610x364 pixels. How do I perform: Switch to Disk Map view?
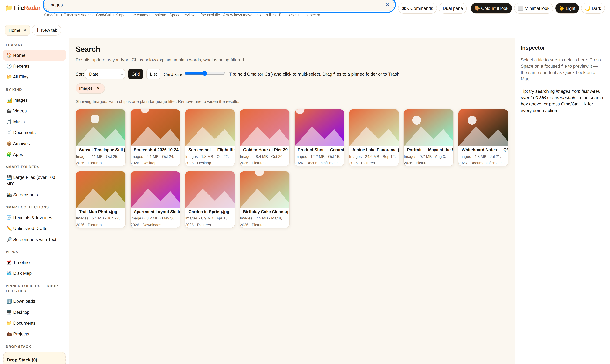tap(34, 273)
